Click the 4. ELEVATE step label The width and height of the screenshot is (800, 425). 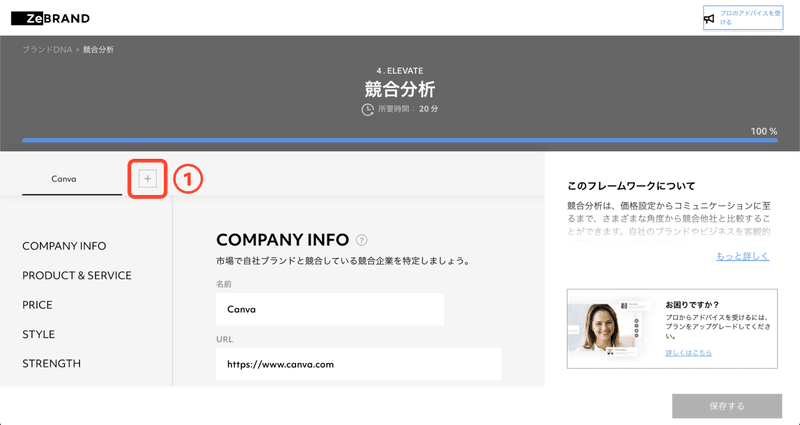(x=399, y=71)
